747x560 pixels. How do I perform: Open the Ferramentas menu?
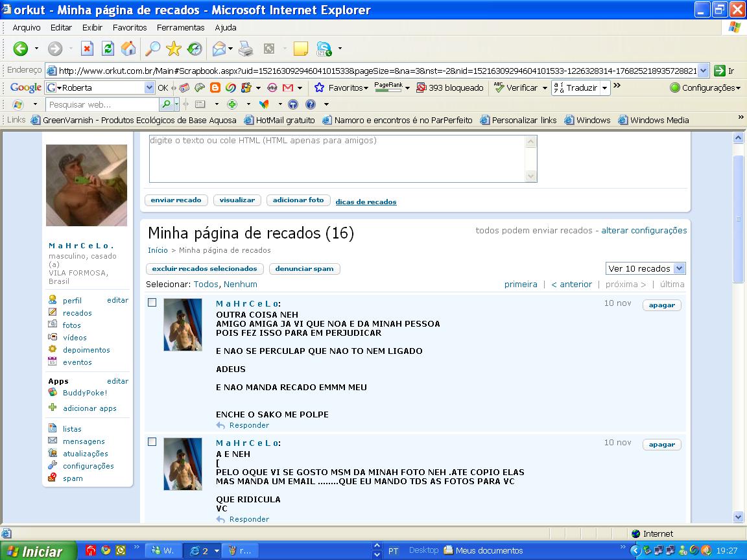pyautogui.click(x=180, y=28)
